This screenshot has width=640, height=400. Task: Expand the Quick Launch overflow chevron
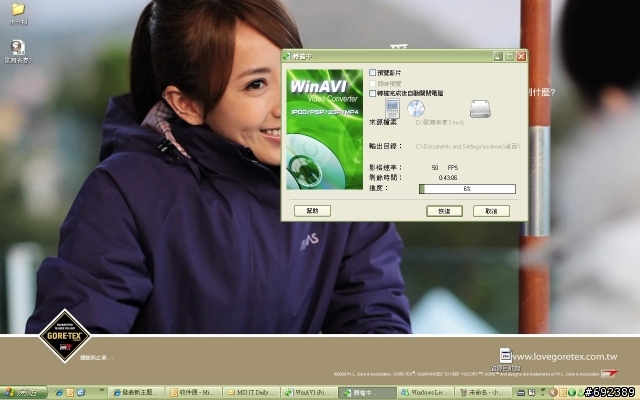pos(102,390)
